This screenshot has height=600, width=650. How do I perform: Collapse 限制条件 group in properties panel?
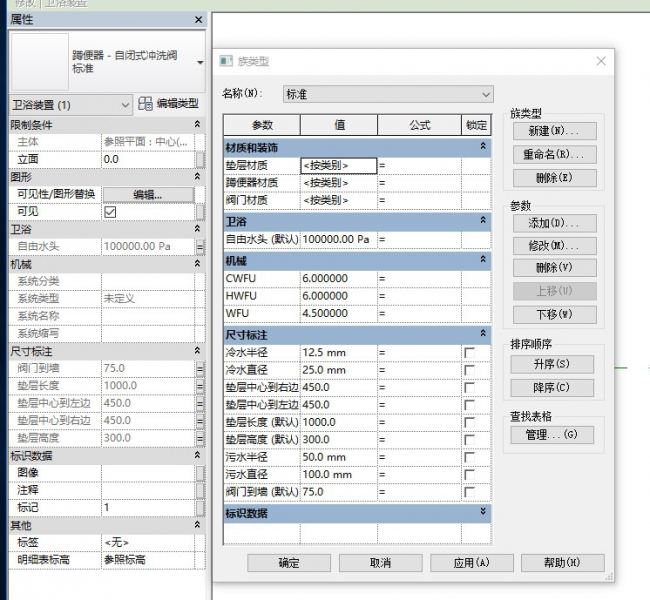coord(198,124)
